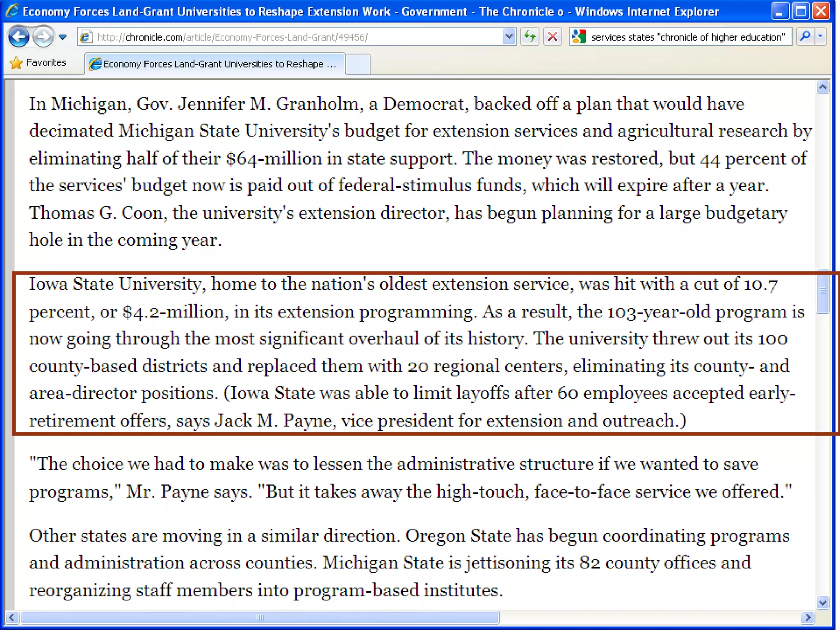Image resolution: width=840 pixels, height=630 pixels.
Task: Click the search magnifier button
Action: [x=805, y=37]
